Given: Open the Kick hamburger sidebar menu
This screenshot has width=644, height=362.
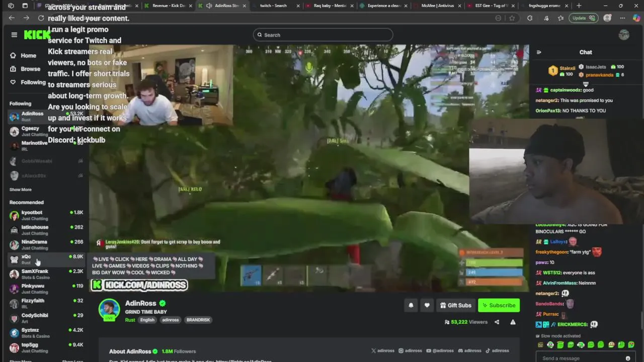Looking at the screenshot, I should pyautogui.click(x=14, y=35).
